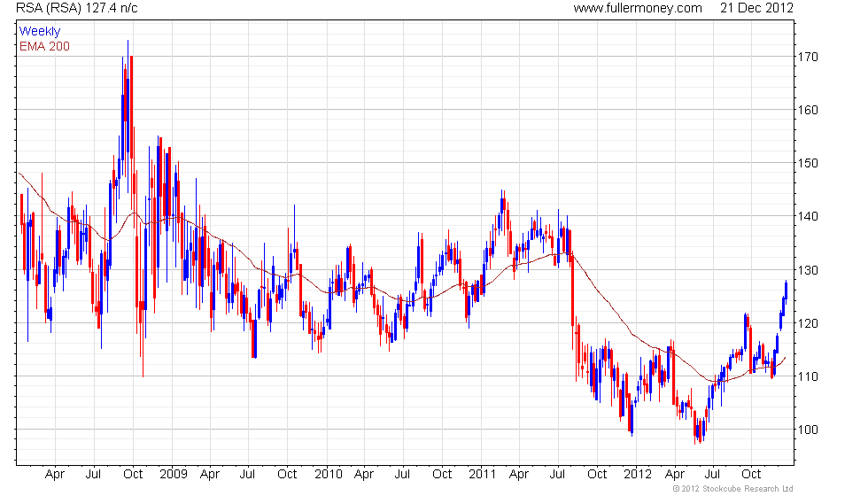Screen dimensions: 868x496
Task: Click the red EMA 200 line end near 113
Action: coord(785,358)
